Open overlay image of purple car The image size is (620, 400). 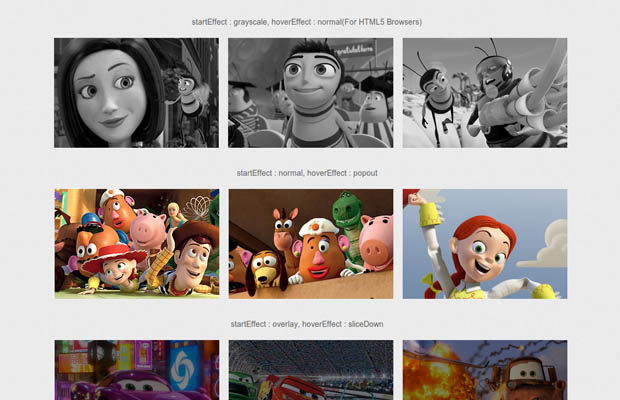pyautogui.click(x=137, y=370)
